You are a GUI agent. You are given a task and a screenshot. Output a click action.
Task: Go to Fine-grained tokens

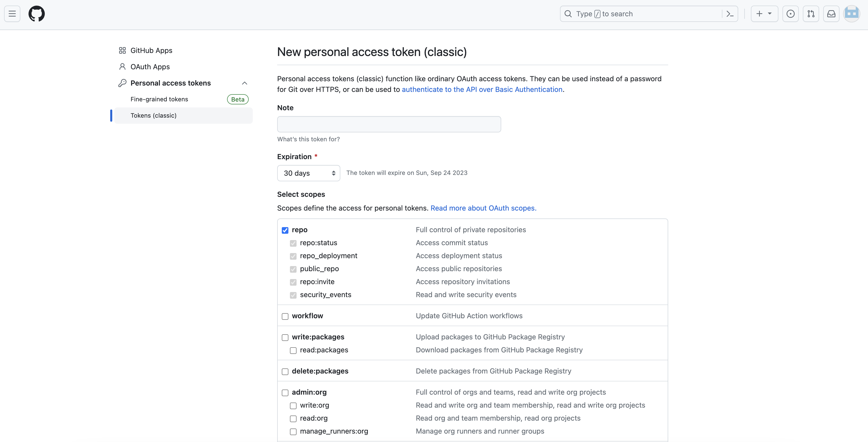159,99
